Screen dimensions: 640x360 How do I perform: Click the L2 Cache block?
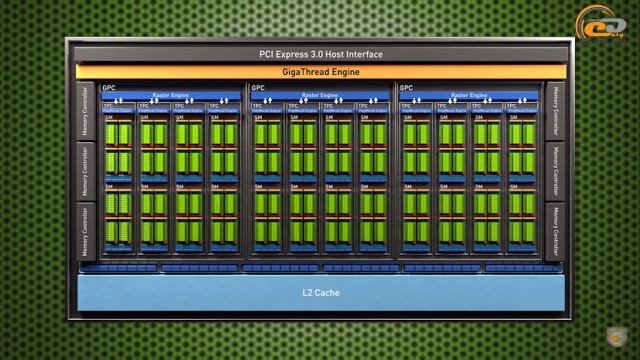coord(321,293)
